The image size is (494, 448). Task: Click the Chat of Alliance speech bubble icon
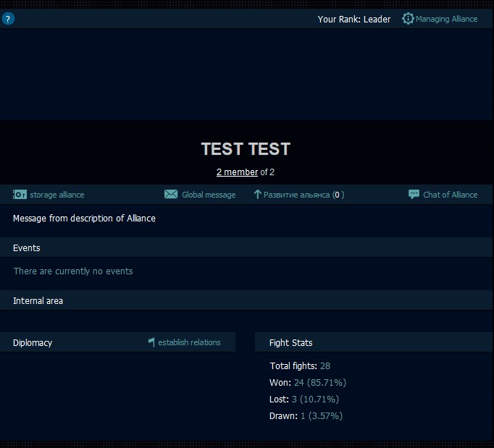414,195
